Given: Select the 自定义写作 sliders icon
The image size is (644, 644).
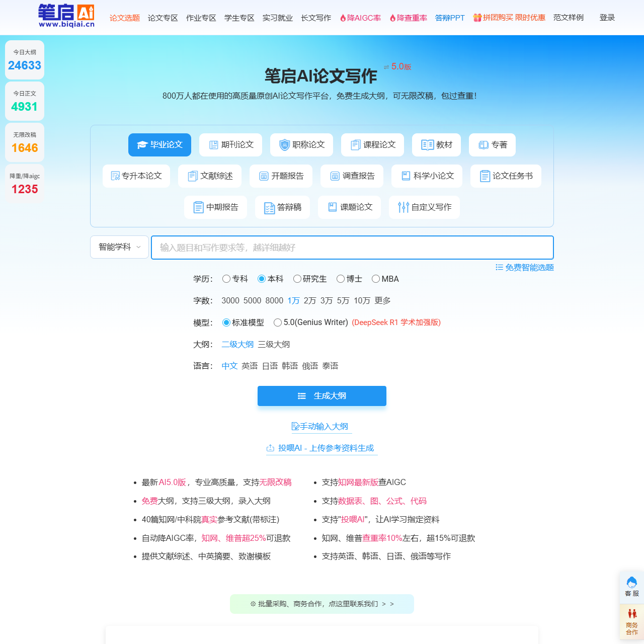Looking at the screenshot, I should tap(403, 207).
